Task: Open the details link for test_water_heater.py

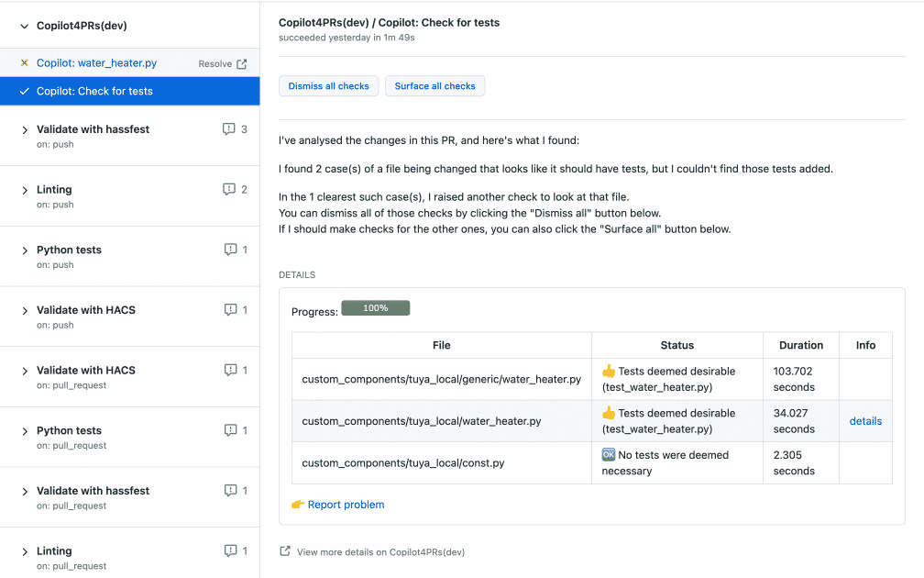Action: (865, 420)
